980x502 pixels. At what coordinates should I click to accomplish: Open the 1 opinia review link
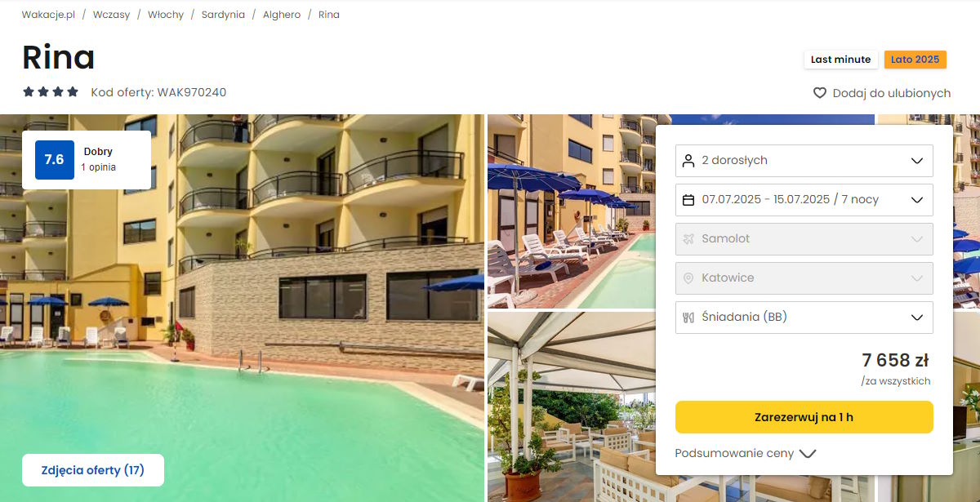click(98, 167)
